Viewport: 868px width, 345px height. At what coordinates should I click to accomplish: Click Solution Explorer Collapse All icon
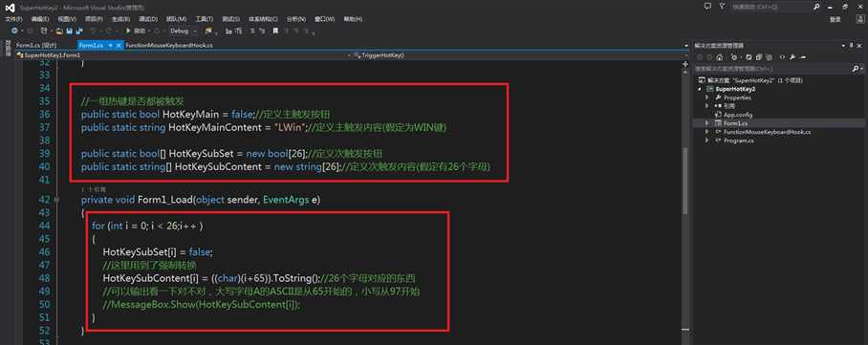click(758, 57)
